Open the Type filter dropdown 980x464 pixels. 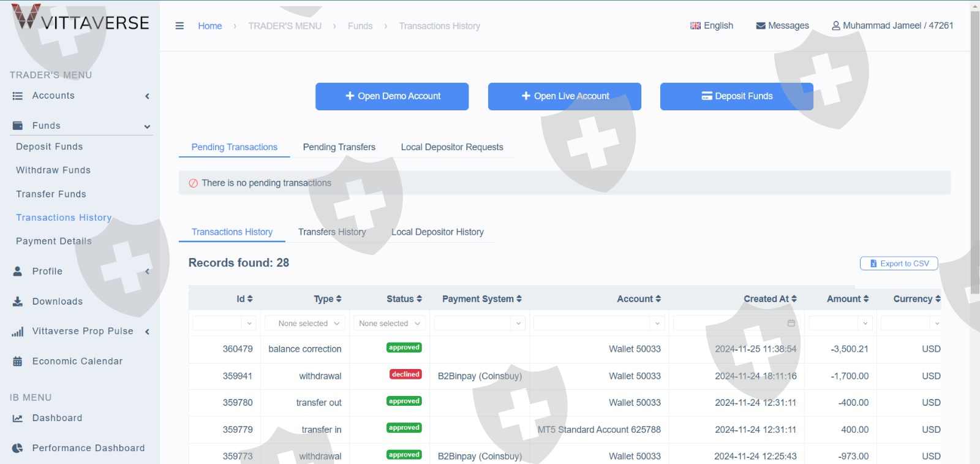(x=305, y=323)
